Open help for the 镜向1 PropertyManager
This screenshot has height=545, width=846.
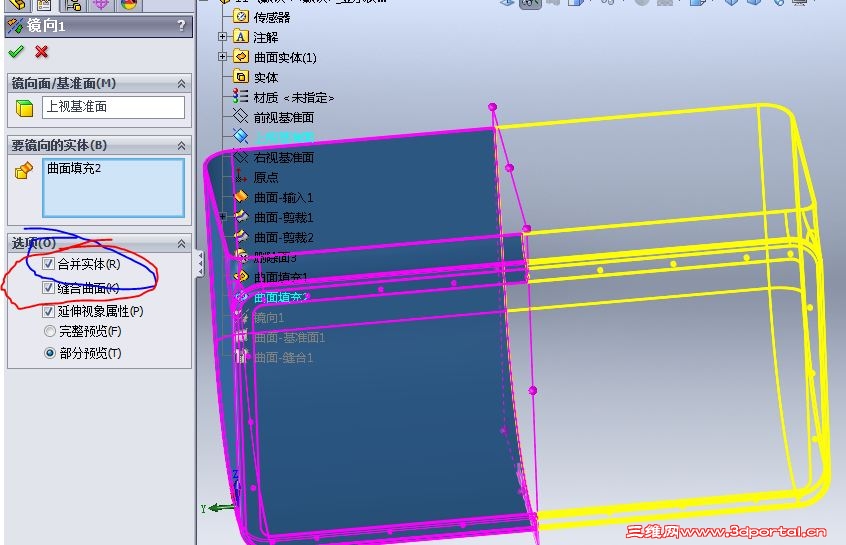tap(181, 25)
